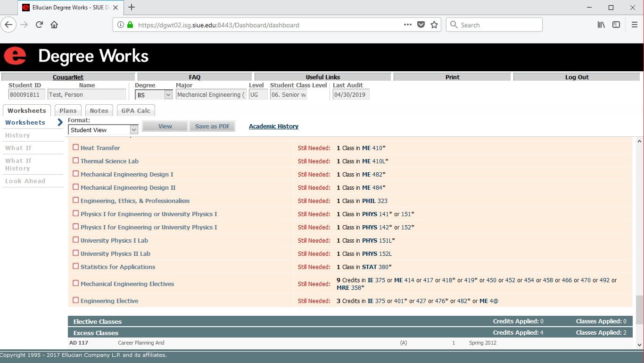Check the Statistics for Applications box

pyautogui.click(x=75, y=266)
